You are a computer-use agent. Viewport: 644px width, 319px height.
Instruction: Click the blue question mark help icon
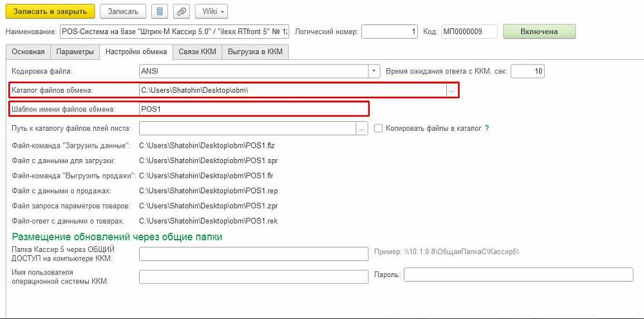point(487,128)
